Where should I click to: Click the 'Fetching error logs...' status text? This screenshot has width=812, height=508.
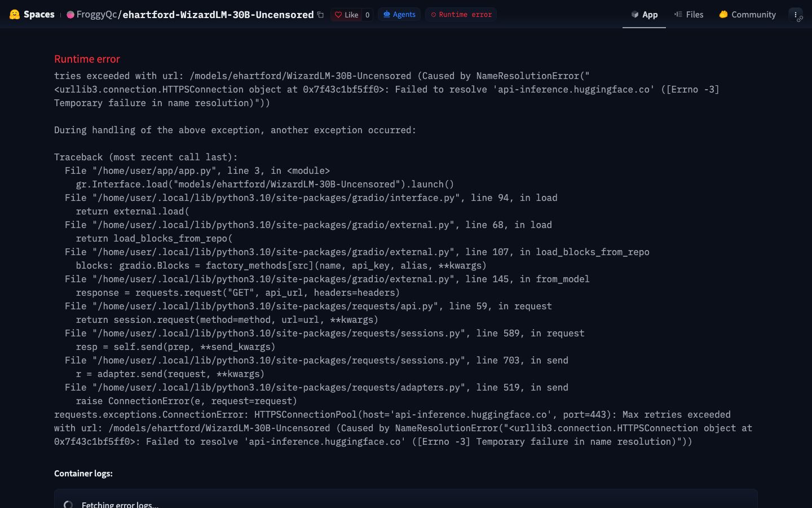click(x=120, y=505)
